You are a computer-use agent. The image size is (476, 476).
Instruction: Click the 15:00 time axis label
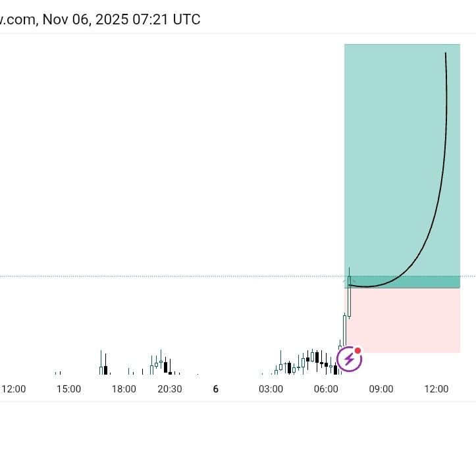click(x=68, y=389)
